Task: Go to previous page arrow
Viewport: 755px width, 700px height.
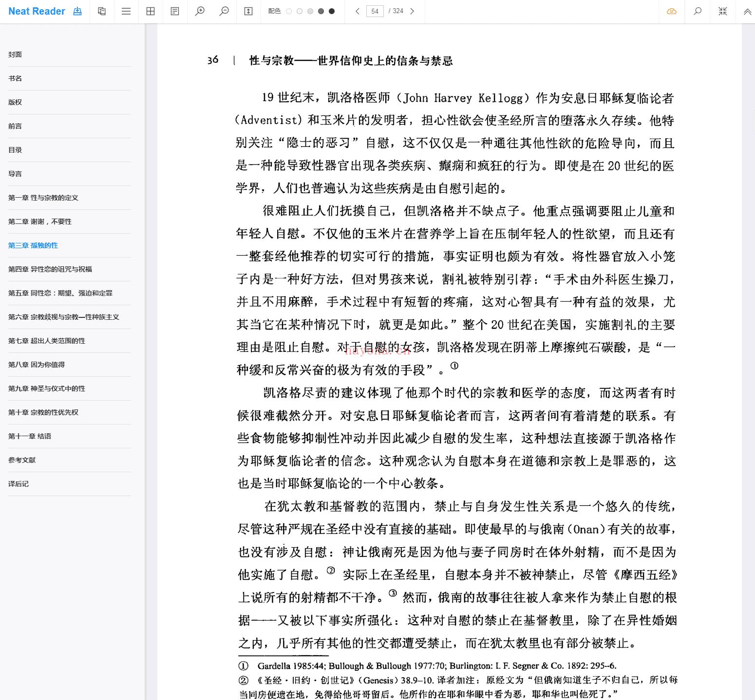Action: pyautogui.click(x=358, y=11)
